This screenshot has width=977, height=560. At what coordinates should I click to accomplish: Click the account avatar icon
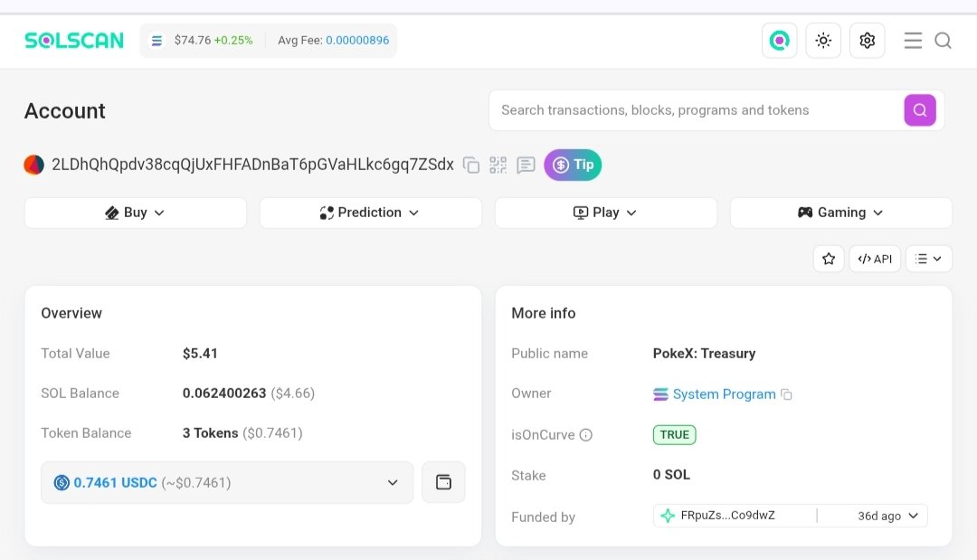pos(33,165)
